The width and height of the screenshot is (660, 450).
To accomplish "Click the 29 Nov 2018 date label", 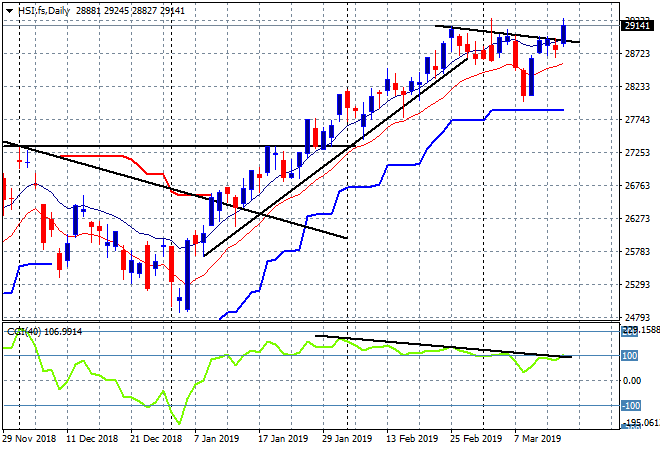I will (30, 439).
